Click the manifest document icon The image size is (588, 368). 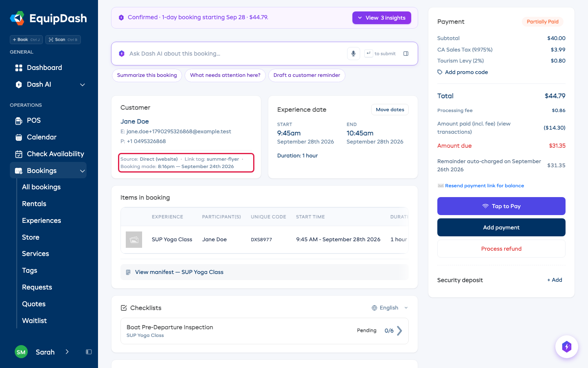[x=128, y=272]
